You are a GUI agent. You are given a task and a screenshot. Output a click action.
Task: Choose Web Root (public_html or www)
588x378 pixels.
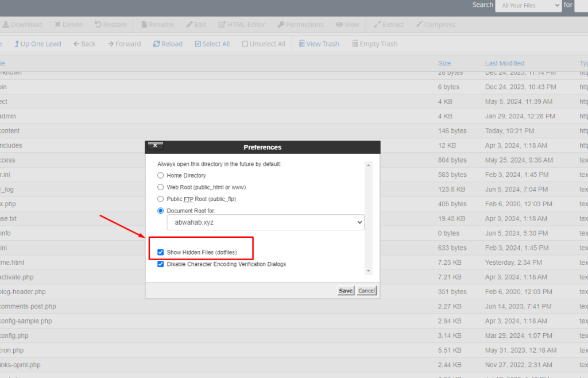pos(161,187)
